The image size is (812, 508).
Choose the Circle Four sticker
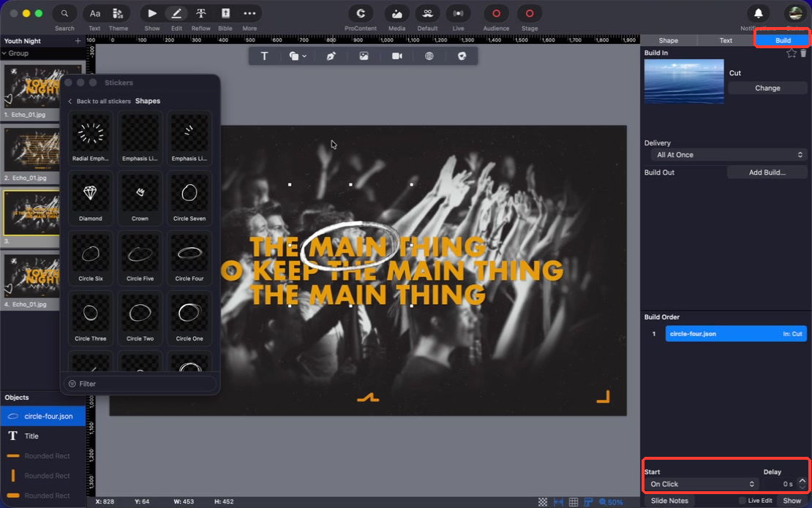(x=189, y=258)
